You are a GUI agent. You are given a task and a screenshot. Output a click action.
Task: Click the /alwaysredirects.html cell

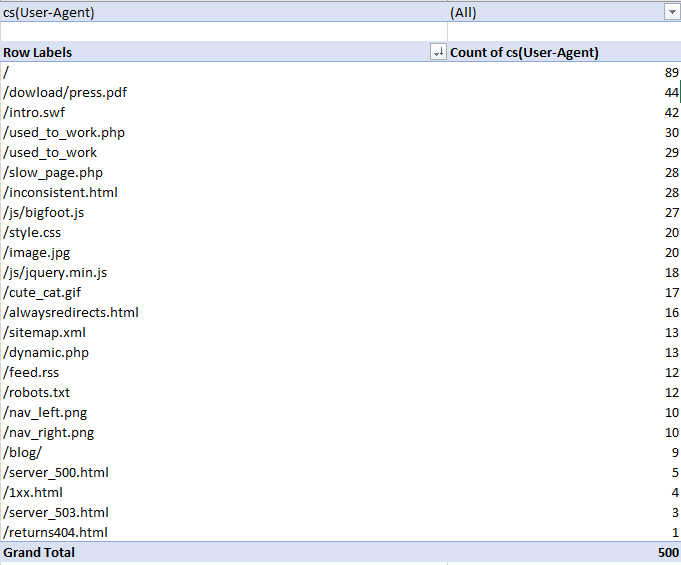coord(71,312)
